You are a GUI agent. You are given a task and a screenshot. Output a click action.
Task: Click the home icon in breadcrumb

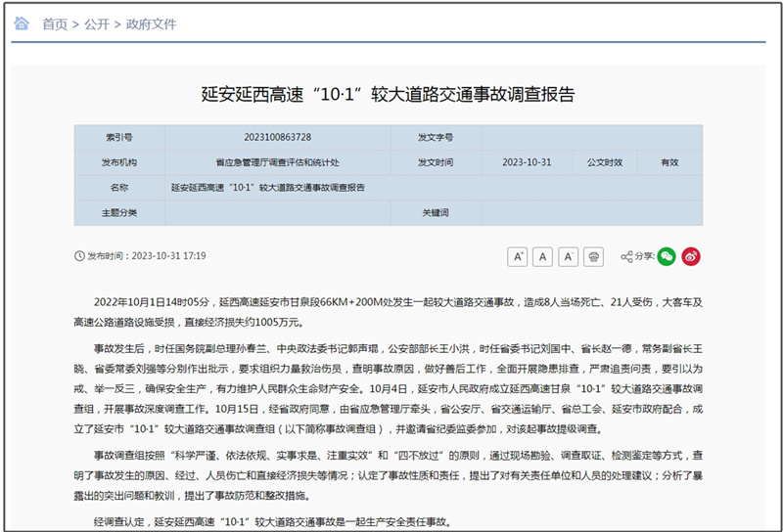point(22,22)
